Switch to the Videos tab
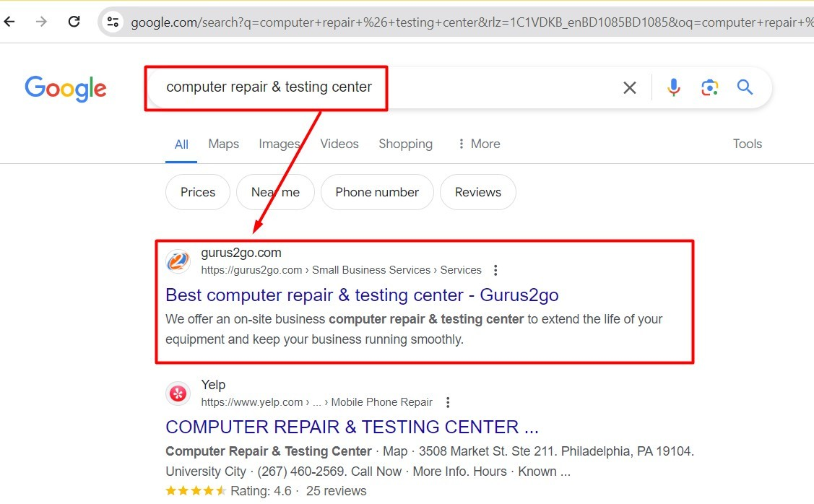 pyautogui.click(x=339, y=144)
